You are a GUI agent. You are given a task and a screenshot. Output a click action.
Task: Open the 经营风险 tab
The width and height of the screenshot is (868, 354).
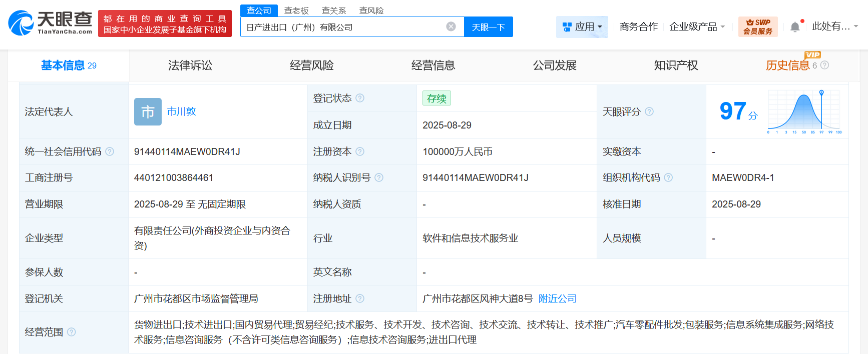[312, 65]
